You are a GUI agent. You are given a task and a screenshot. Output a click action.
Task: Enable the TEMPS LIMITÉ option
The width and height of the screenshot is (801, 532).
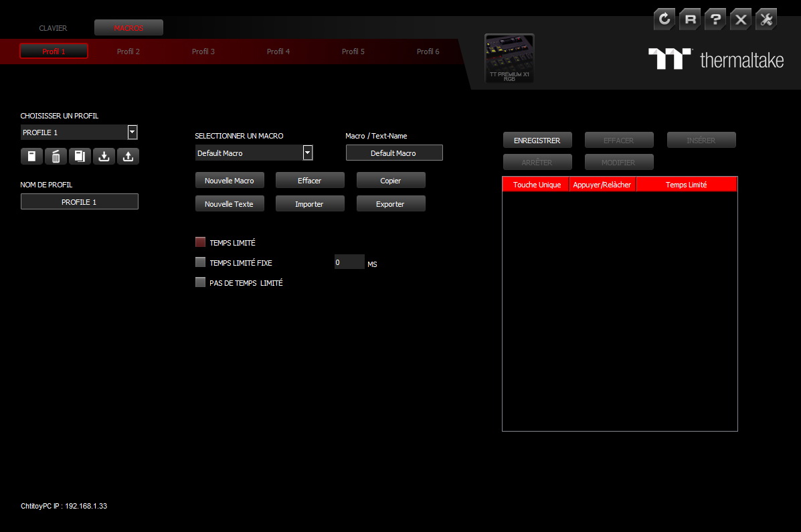200,242
